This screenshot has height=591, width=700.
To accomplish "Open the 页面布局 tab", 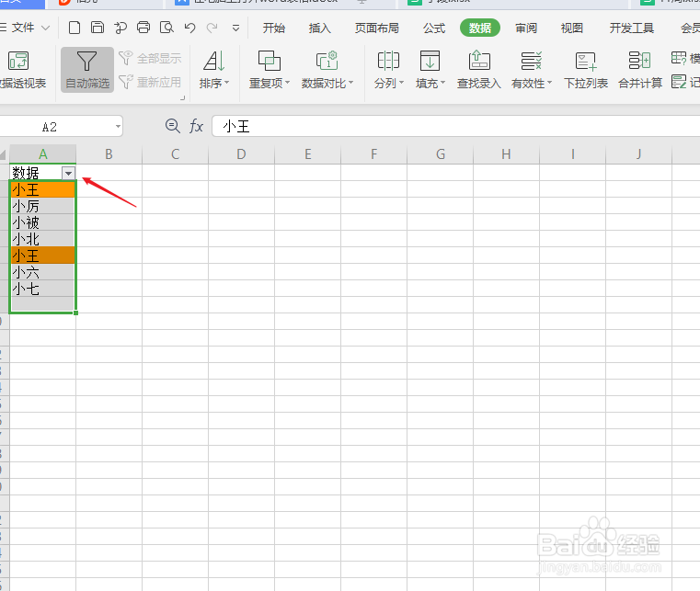I will (x=377, y=28).
